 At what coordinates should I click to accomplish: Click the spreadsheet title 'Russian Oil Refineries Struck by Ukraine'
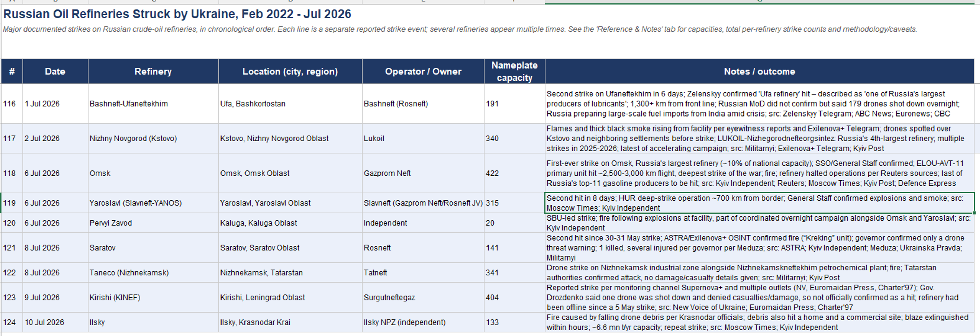[177, 14]
